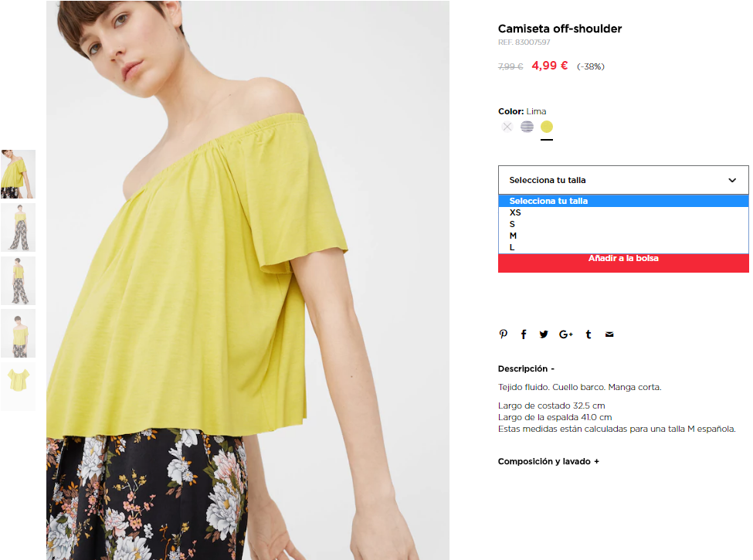Choose size M from the list

[x=623, y=236]
